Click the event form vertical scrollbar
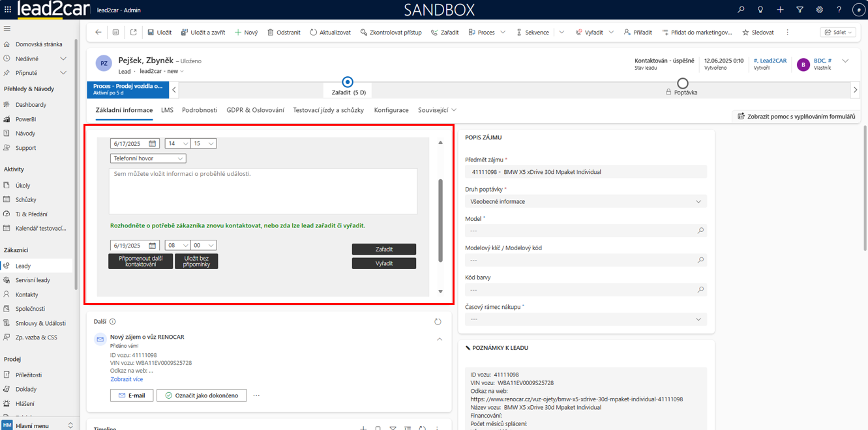This screenshot has width=868, height=430. (x=440, y=220)
